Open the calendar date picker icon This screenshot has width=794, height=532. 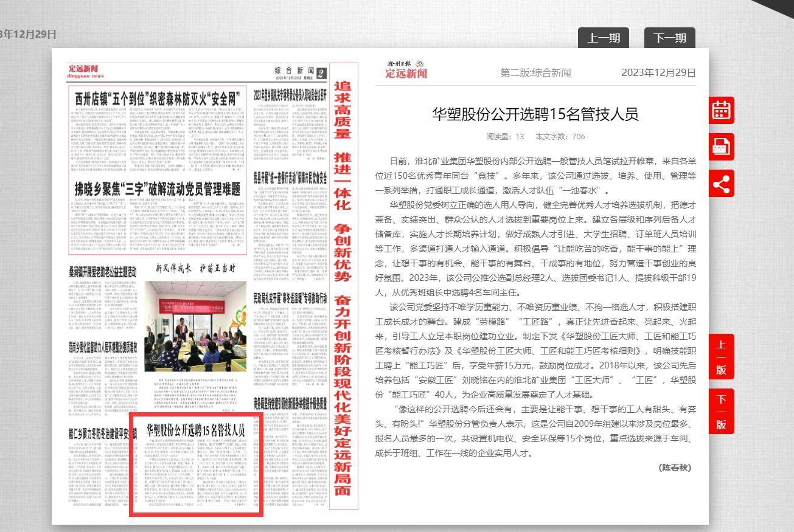click(723, 111)
